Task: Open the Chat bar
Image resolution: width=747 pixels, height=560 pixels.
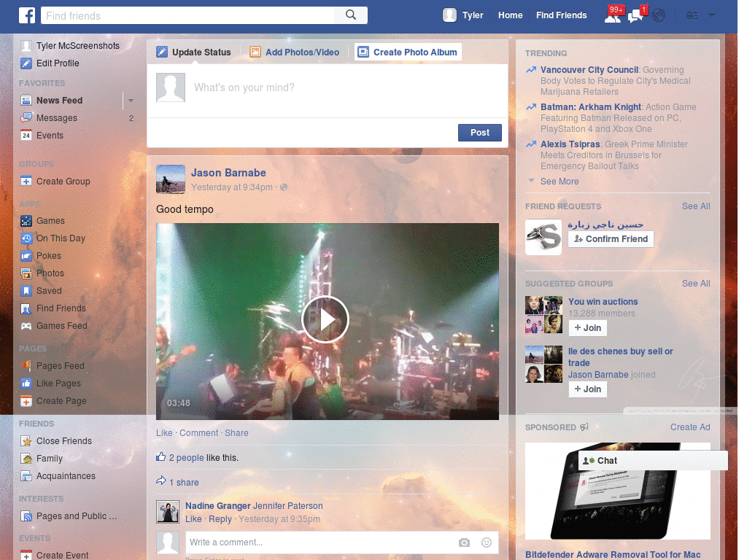Action: click(x=653, y=461)
